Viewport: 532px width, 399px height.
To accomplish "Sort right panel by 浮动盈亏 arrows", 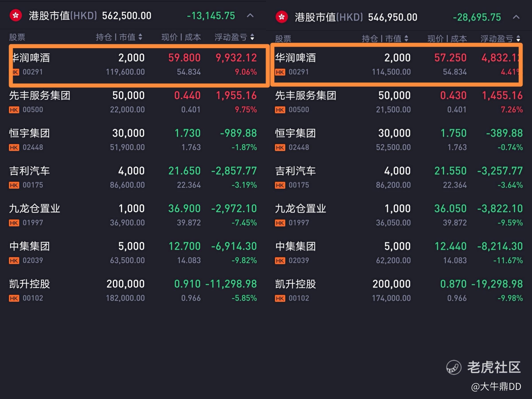I will coord(518,39).
